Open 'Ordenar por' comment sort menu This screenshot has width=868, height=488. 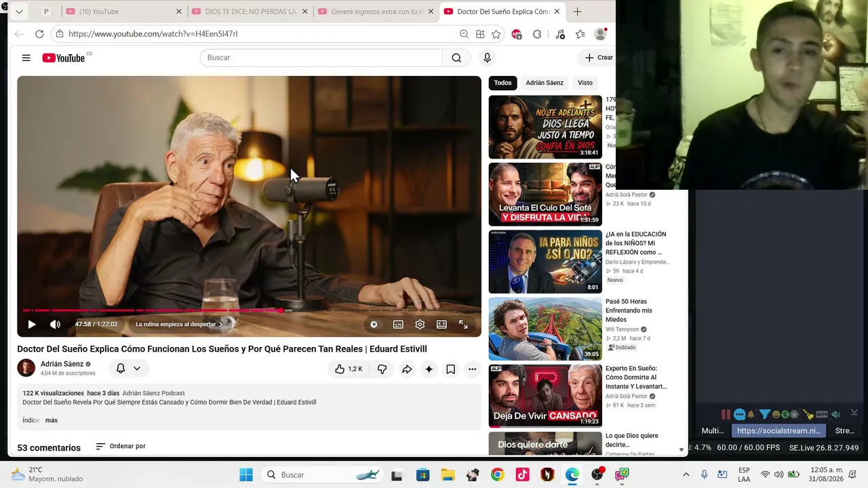pyautogui.click(x=121, y=446)
